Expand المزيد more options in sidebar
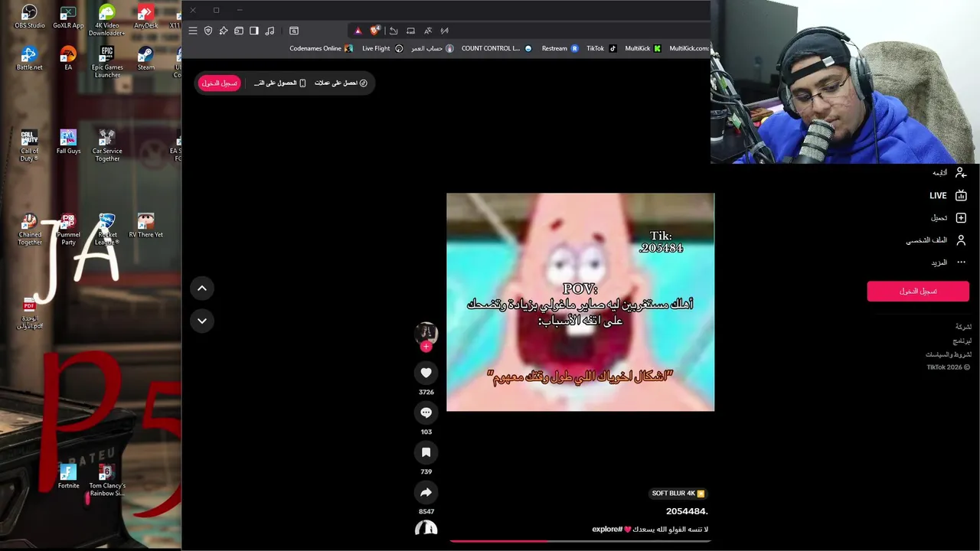The width and height of the screenshot is (980, 551). [949, 262]
